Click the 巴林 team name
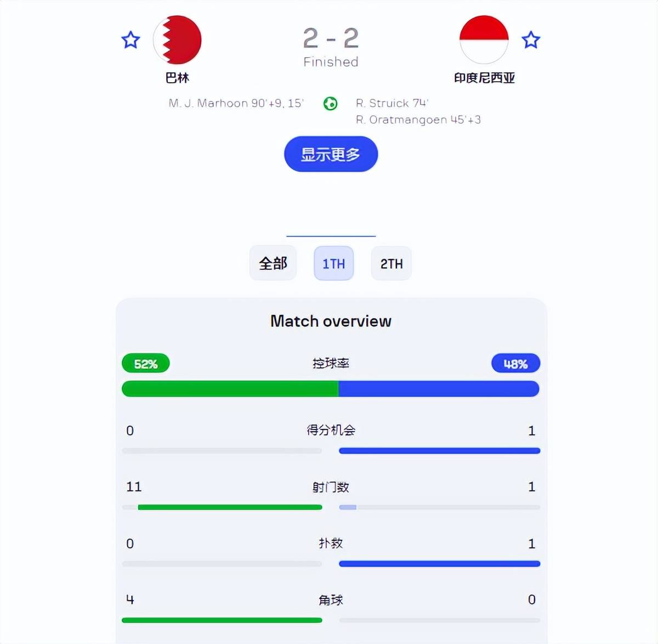 coord(177,78)
